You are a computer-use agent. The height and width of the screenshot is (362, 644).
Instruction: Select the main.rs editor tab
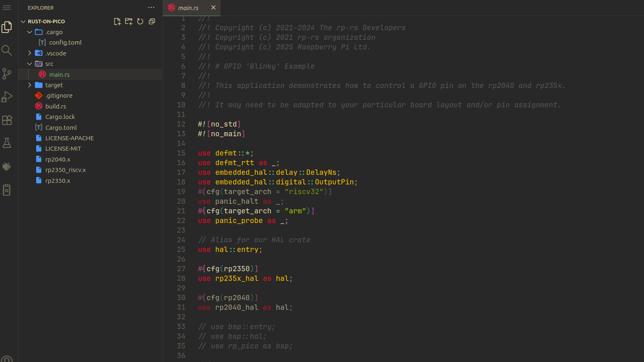[189, 7]
